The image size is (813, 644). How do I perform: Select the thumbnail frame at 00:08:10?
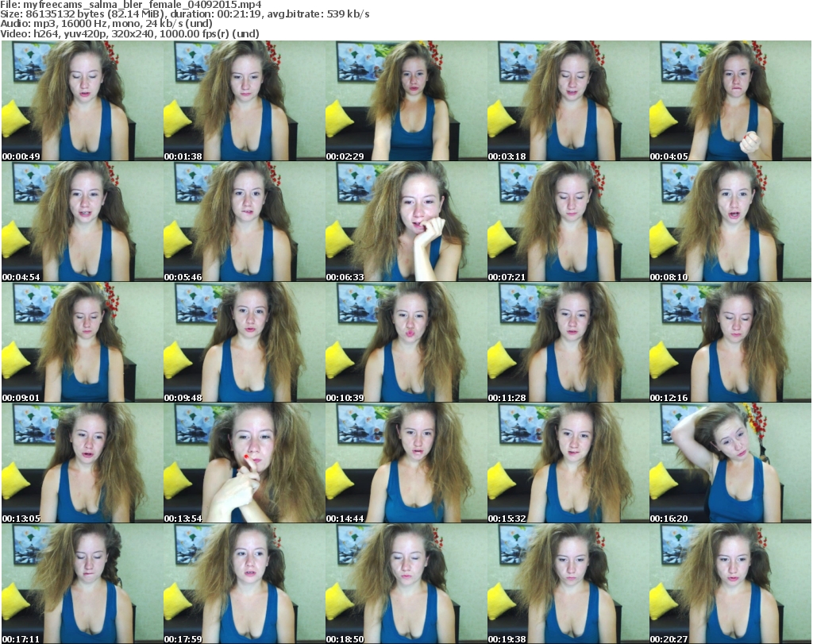click(730, 222)
